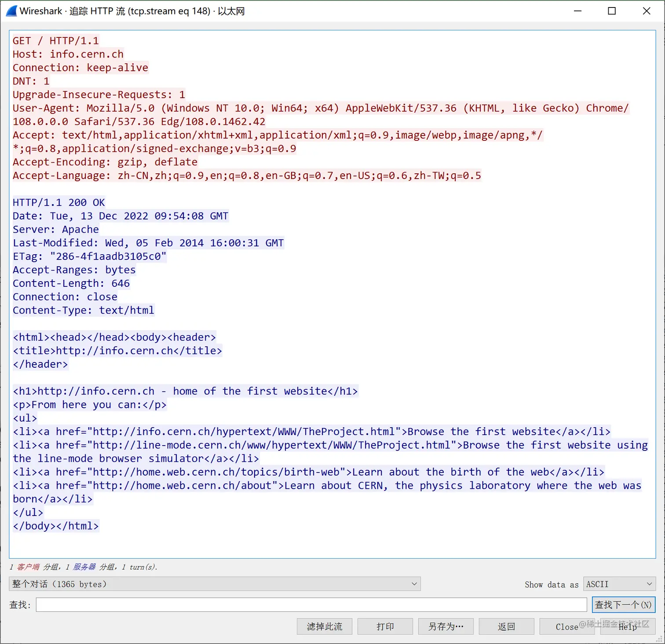Click the 'Accept-Language: zh-CN' line
665x644 pixels.
tap(247, 176)
